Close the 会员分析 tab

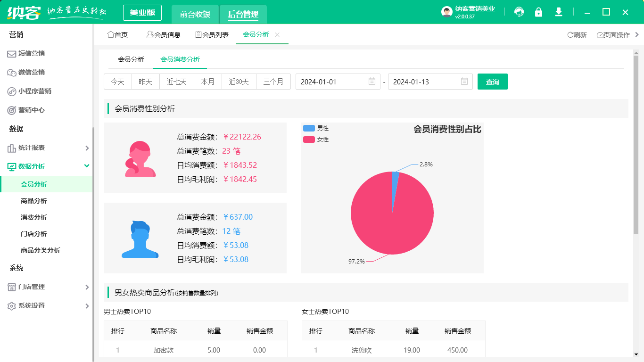tap(277, 35)
